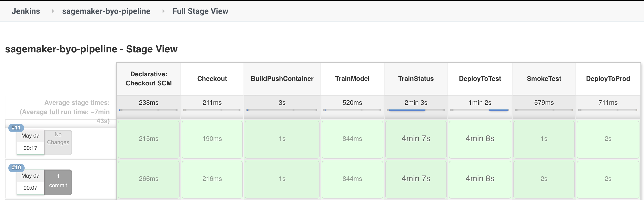This screenshot has height=200, width=644.
Task: Select Checkout stage column header
Action: 212,79
